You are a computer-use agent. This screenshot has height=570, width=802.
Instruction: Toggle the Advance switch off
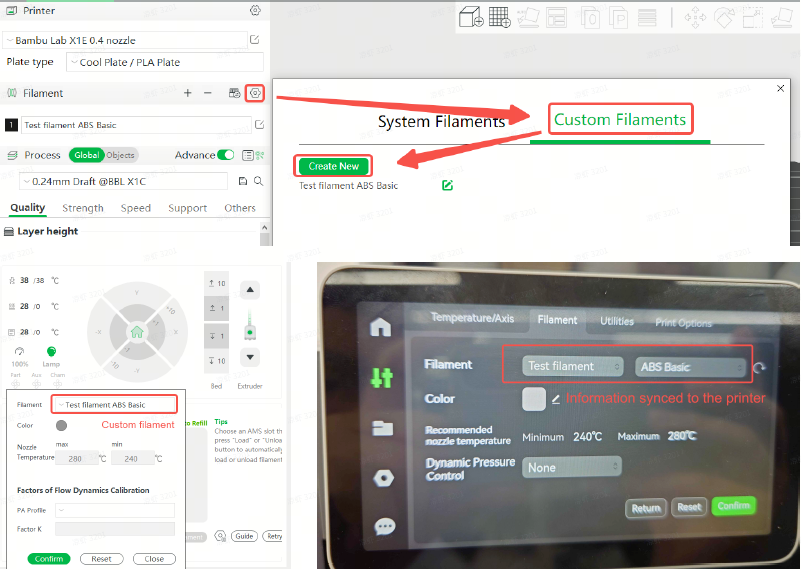(x=226, y=155)
